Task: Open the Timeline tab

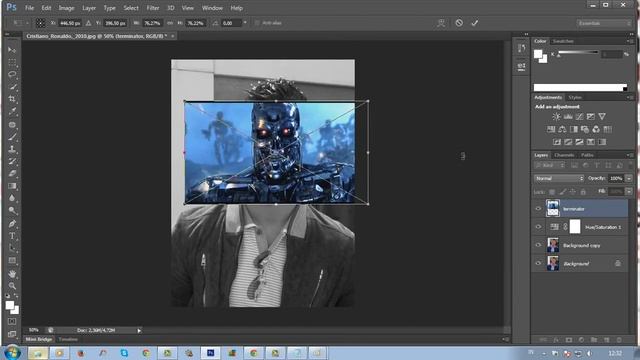Action: pyautogui.click(x=68, y=339)
